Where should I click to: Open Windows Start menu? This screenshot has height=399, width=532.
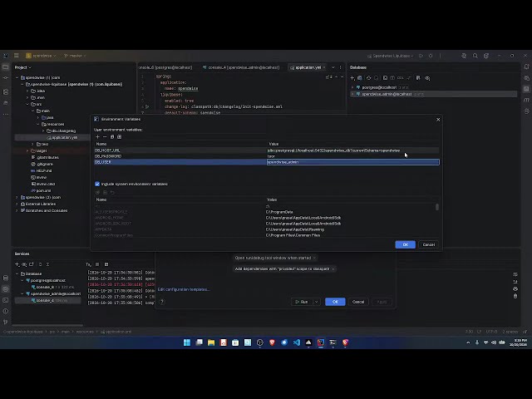[x=187, y=342]
